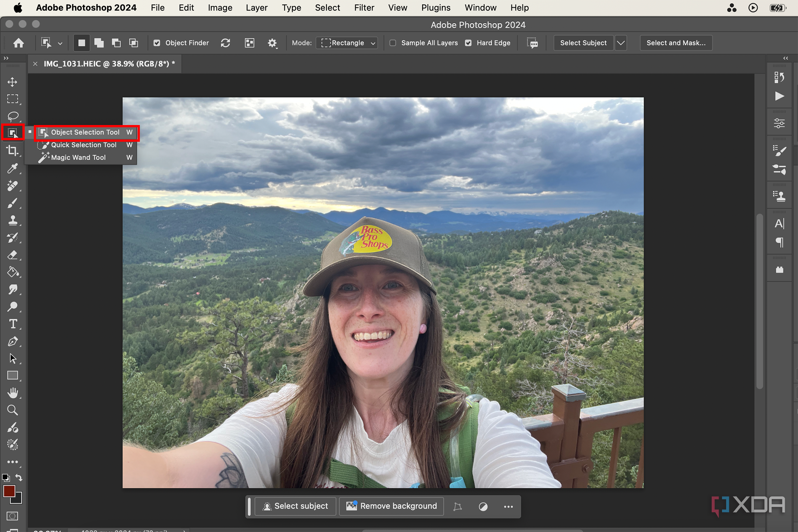The width and height of the screenshot is (798, 532).
Task: Click Select Subject in options bar
Action: point(583,43)
